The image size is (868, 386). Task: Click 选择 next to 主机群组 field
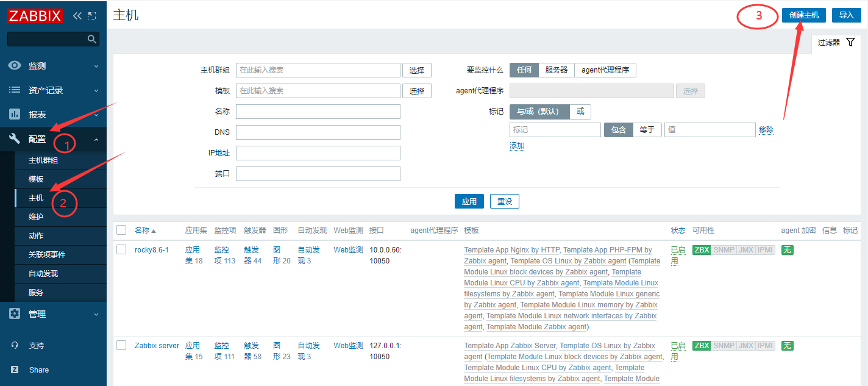point(417,70)
